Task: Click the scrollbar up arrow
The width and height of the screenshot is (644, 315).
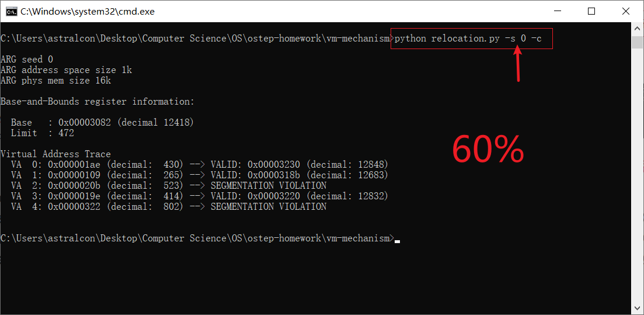Action: tap(637, 29)
